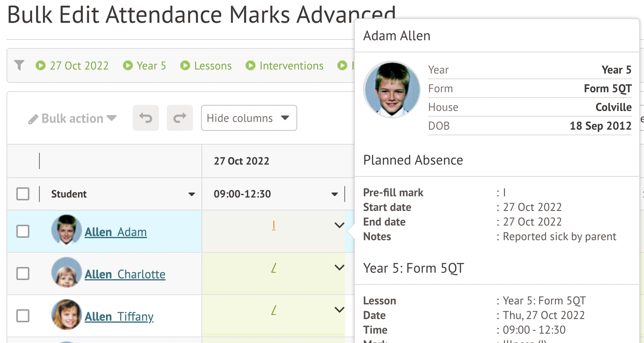Viewport: 644px width, 343px height.
Task: Click the pencil icon on Bulk action
Action: tap(33, 119)
